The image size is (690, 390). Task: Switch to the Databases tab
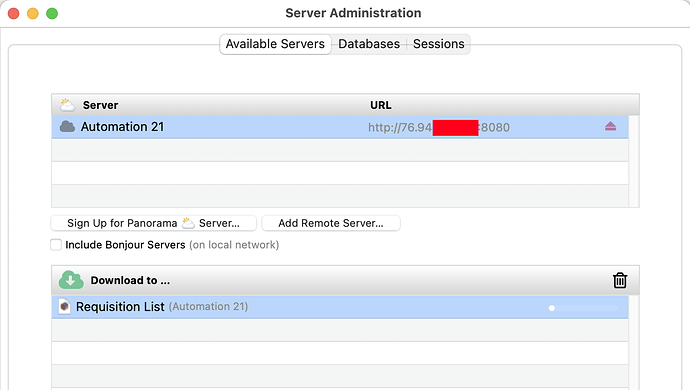click(369, 44)
